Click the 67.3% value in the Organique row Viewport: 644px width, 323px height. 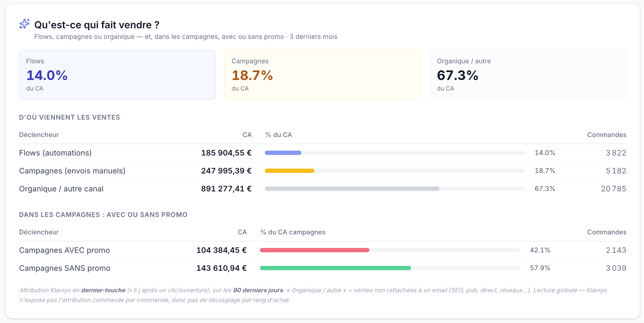pos(545,189)
